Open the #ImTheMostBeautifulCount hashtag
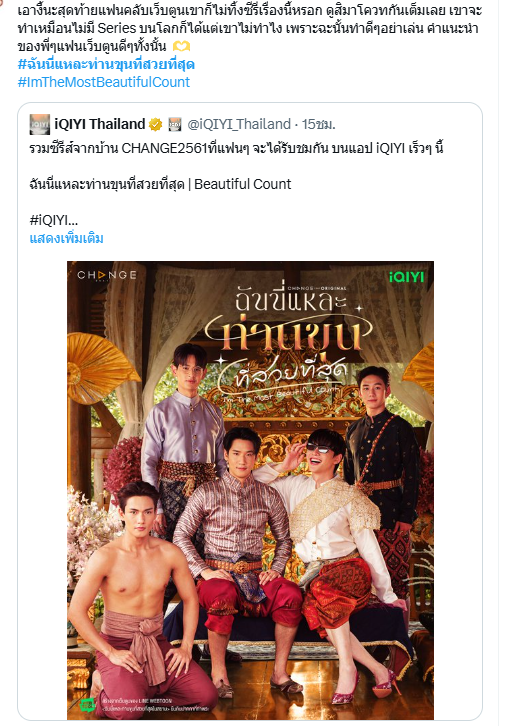515x726 pixels. pyautogui.click(x=104, y=82)
